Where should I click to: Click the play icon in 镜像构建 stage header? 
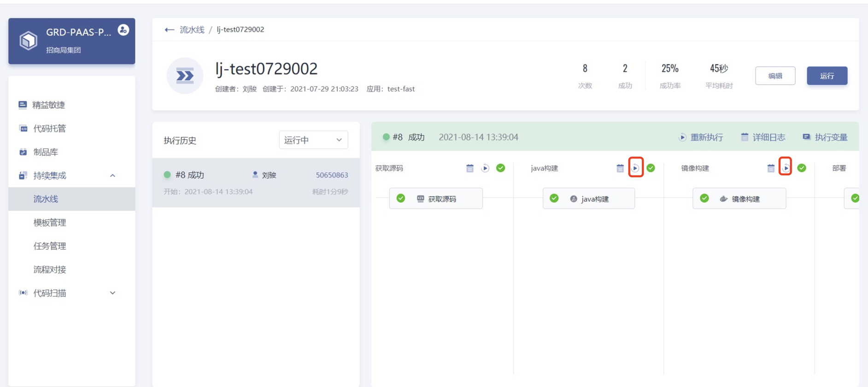(x=786, y=168)
